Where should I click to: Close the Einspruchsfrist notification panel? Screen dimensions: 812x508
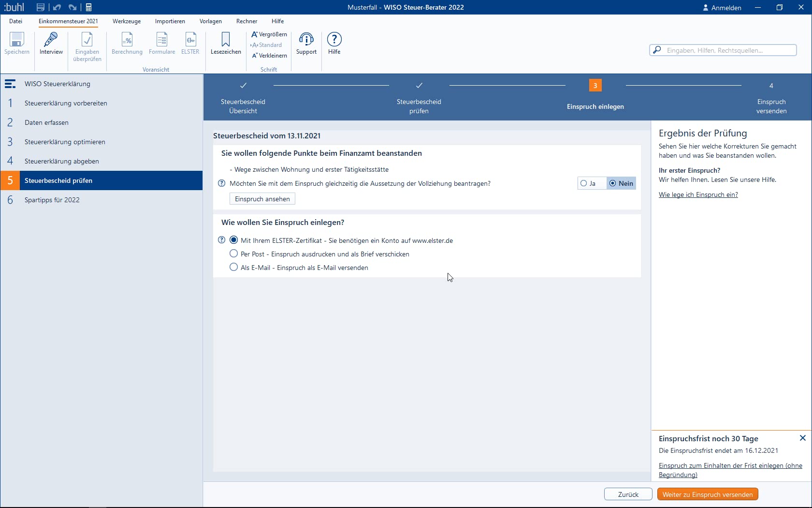coord(803,438)
